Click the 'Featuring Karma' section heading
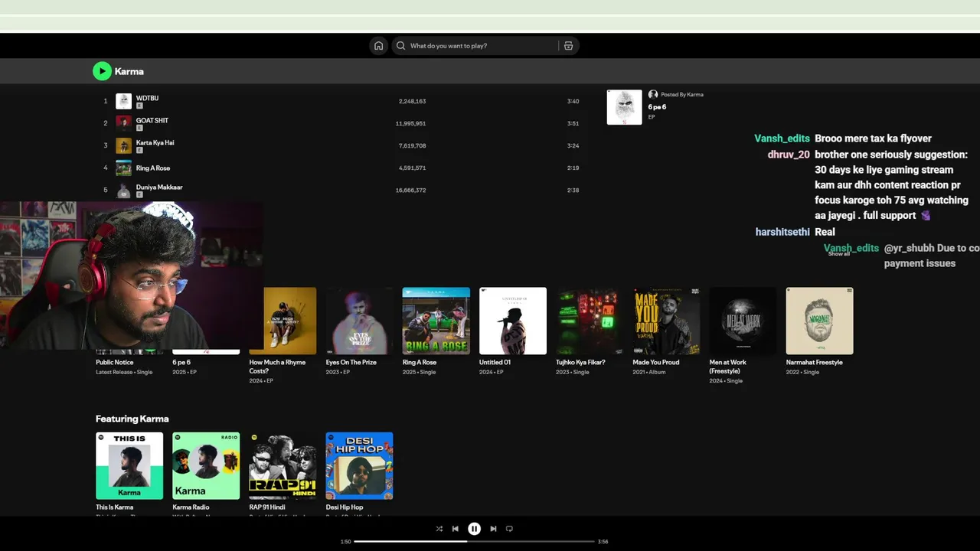The height and width of the screenshot is (551, 980). point(132,419)
